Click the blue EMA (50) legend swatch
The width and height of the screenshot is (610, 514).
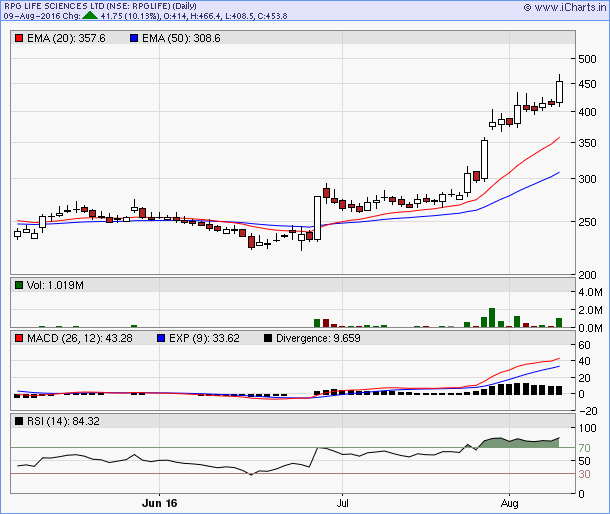tap(134, 38)
